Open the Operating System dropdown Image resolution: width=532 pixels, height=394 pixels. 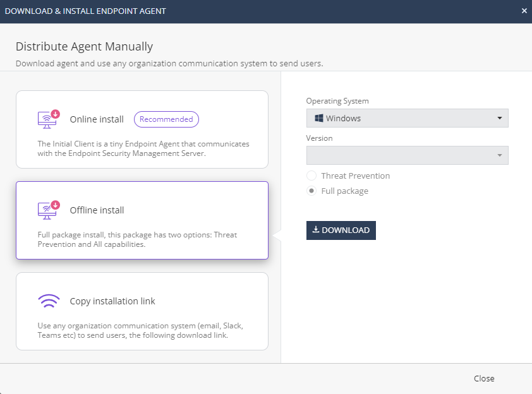click(407, 118)
